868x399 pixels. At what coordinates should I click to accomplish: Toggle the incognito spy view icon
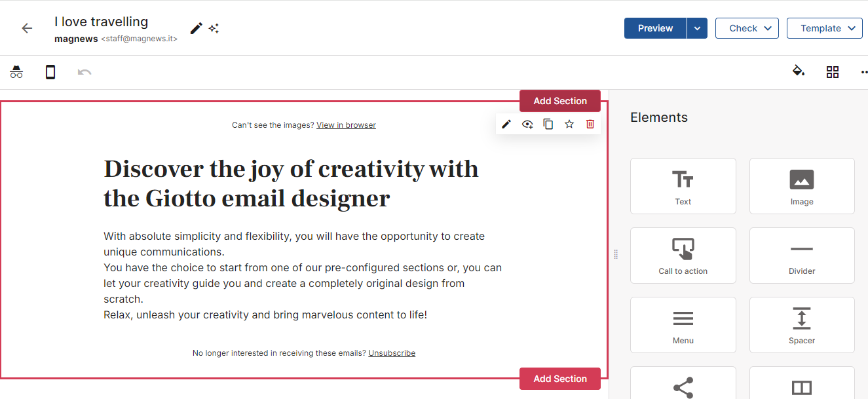tap(16, 72)
